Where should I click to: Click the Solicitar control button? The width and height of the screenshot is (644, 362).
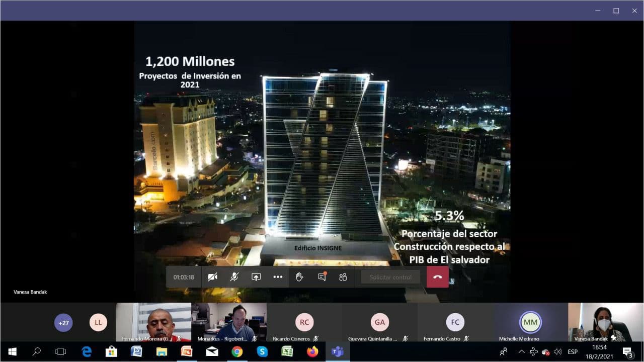[x=390, y=277]
